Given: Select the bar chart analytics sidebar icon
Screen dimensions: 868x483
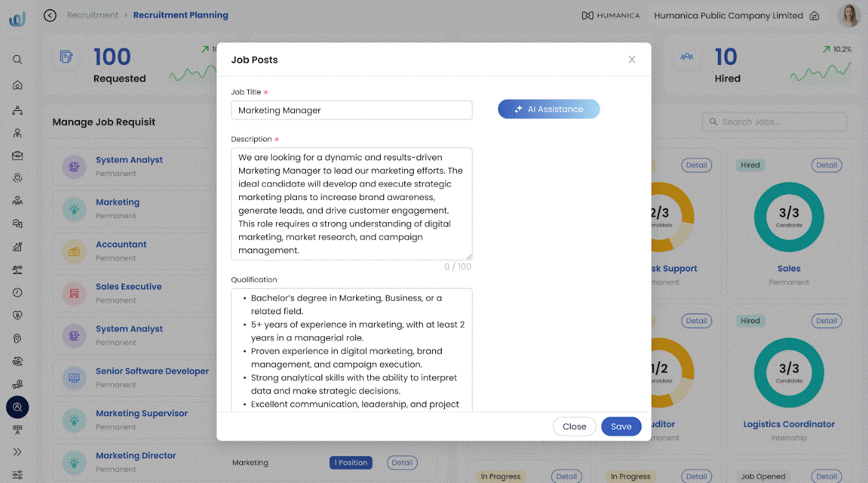Looking at the screenshot, I should pos(18,246).
